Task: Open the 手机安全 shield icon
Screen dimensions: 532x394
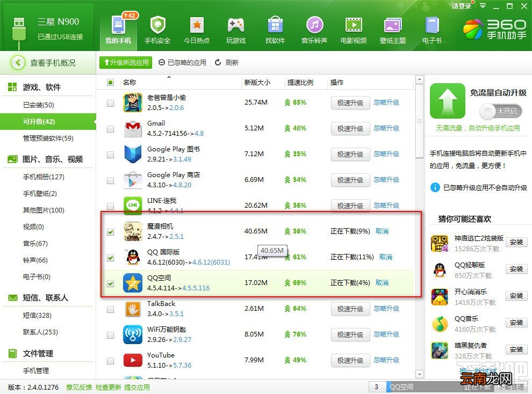Action: [157, 25]
